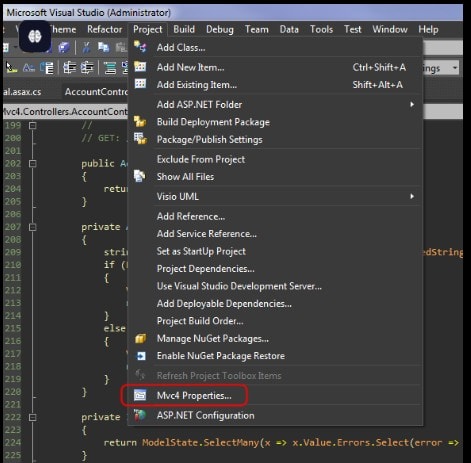Switch to the AccountContro editor tab
The image size is (471, 463).
coord(96,92)
